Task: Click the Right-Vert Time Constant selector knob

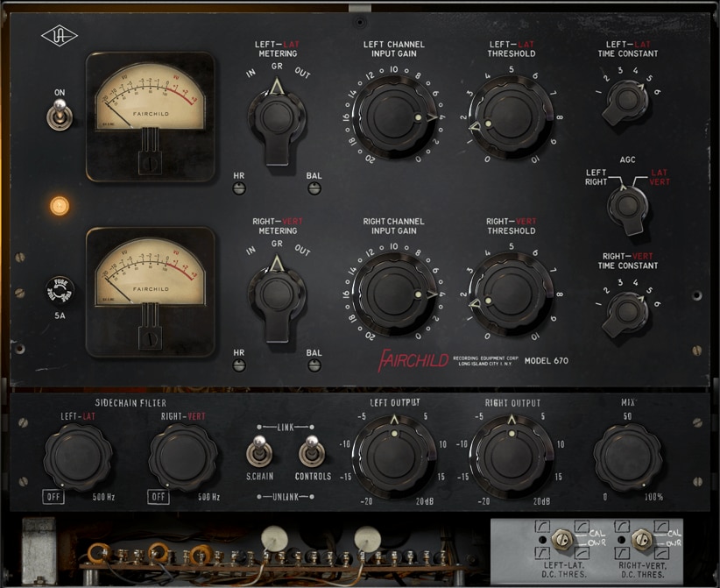Action: click(x=625, y=315)
